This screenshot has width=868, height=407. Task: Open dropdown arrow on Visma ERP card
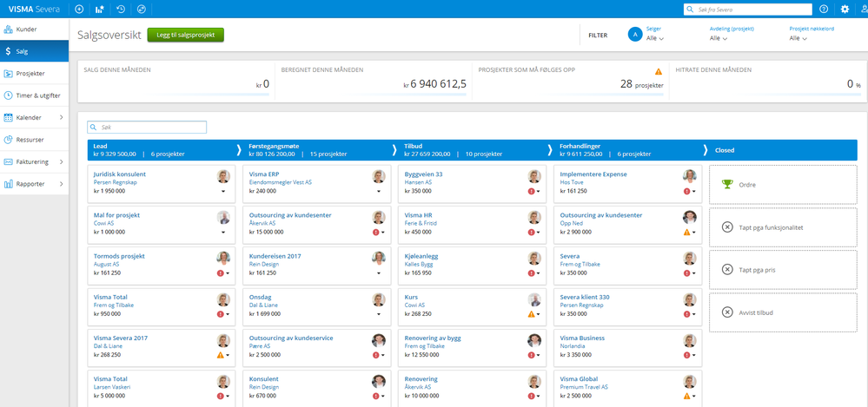point(379,191)
